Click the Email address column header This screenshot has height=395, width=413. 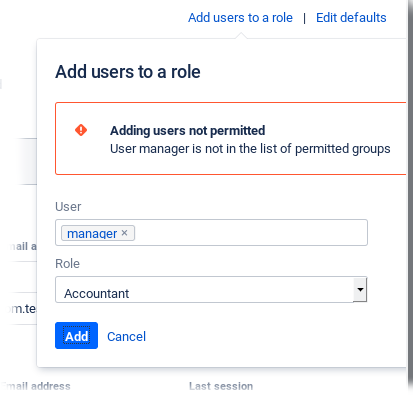(36, 386)
